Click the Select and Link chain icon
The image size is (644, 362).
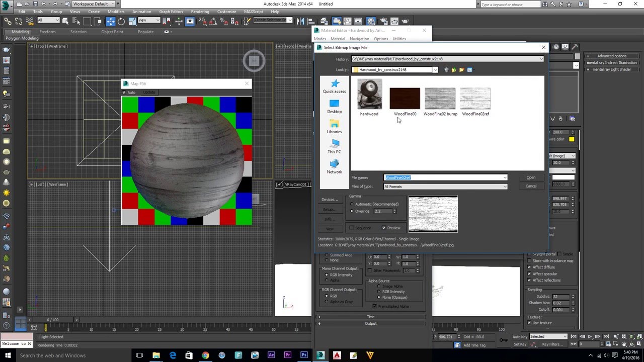(x=8, y=21)
